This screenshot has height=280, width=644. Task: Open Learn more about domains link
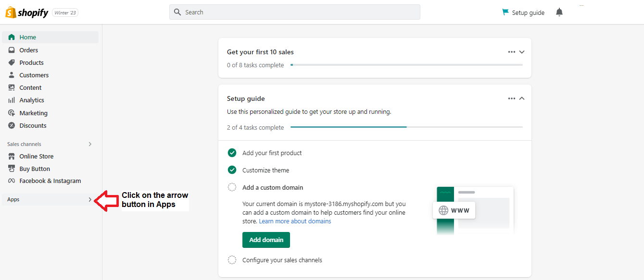[x=295, y=221]
